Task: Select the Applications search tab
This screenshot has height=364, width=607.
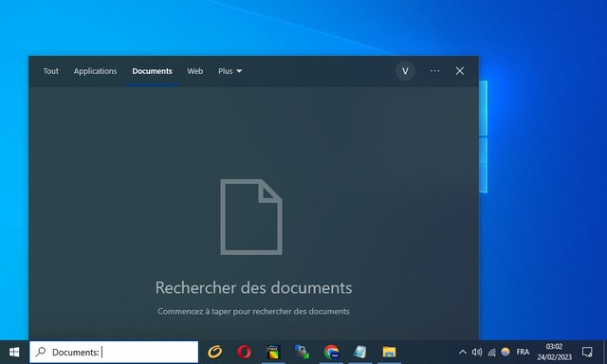Action: 95,71
